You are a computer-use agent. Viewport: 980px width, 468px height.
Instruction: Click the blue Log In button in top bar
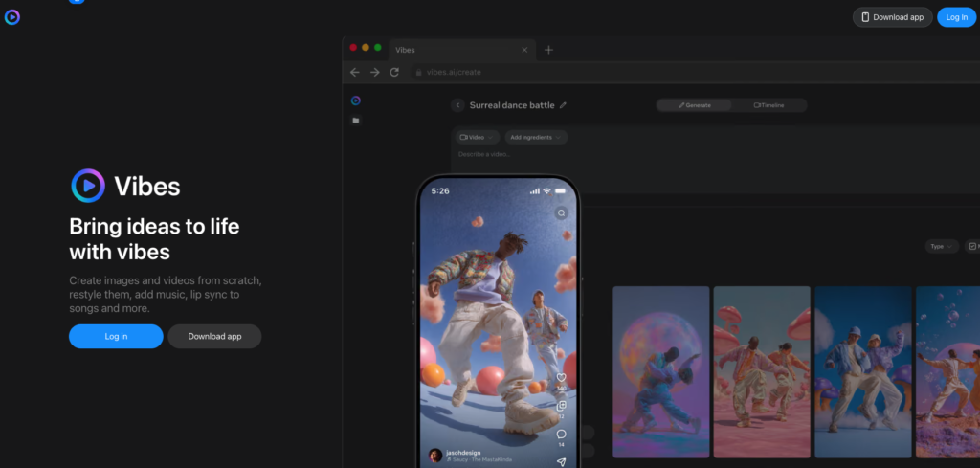956,17
